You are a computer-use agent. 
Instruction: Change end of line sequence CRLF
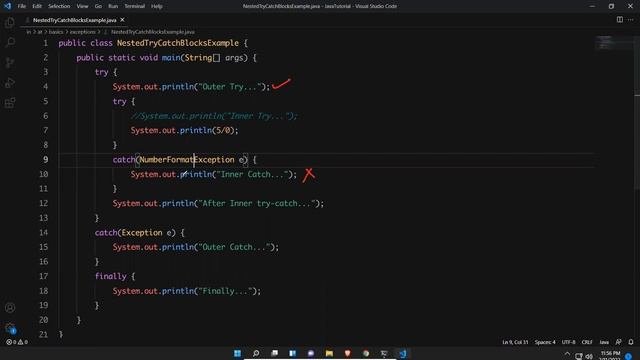587,342
